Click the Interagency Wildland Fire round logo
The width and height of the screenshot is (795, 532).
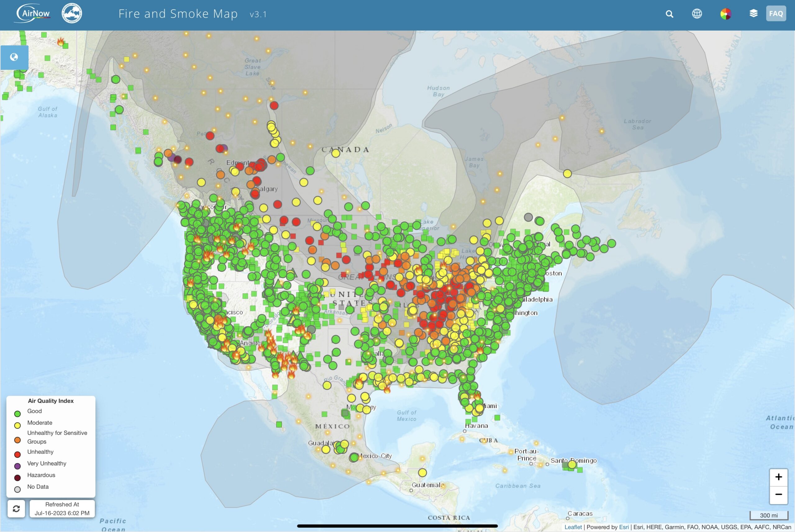pyautogui.click(x=72, y=14)
